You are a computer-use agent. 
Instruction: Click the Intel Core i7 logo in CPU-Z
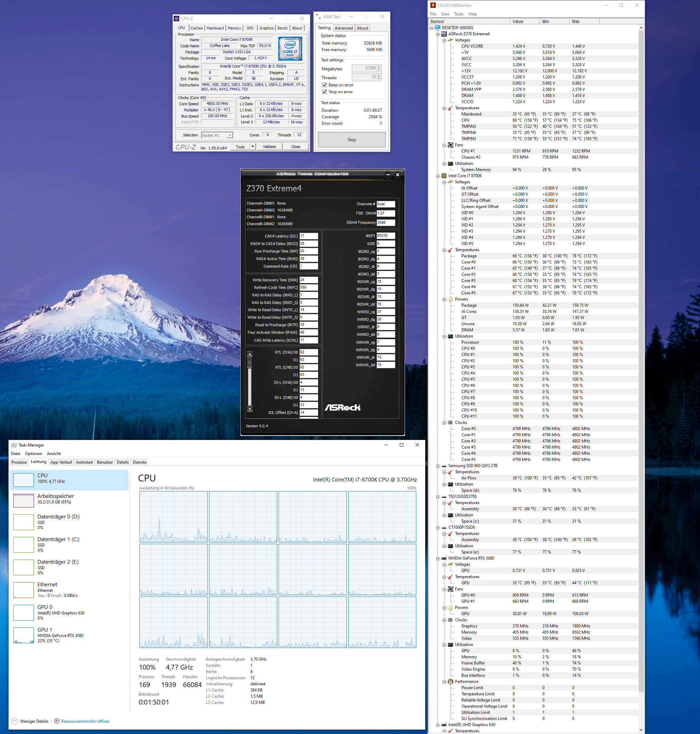tap(290, 49)
